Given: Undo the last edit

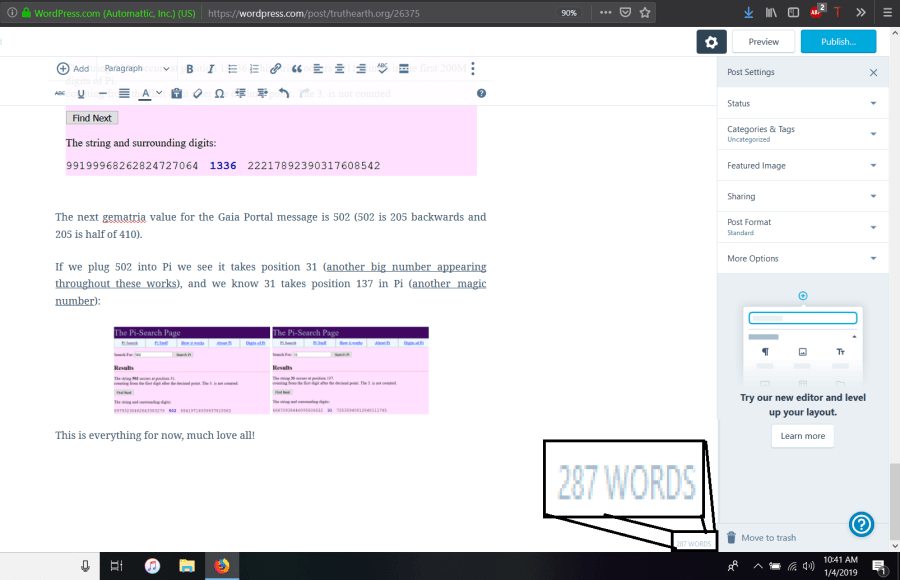Looking at the screenshot, I should 284,93.
